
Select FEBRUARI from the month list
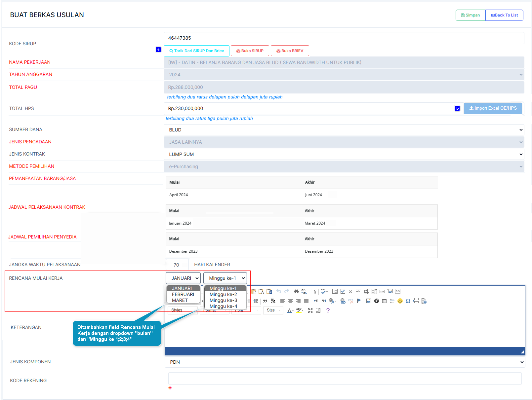coord(183,294)
